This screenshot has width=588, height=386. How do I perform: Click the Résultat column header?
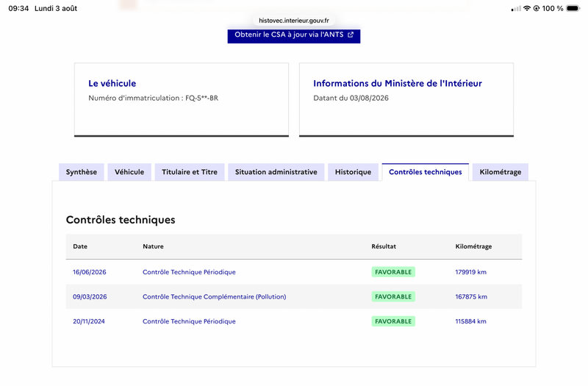point(384,246)
